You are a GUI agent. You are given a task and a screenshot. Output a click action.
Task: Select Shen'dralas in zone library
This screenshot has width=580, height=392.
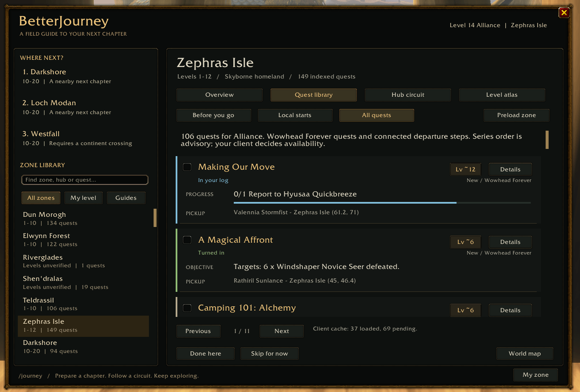[84, 283]
